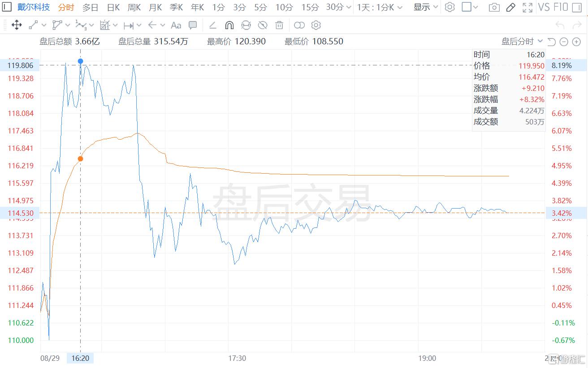Click the sync drawings icon

pyautogui.click(x=246, y=25)
